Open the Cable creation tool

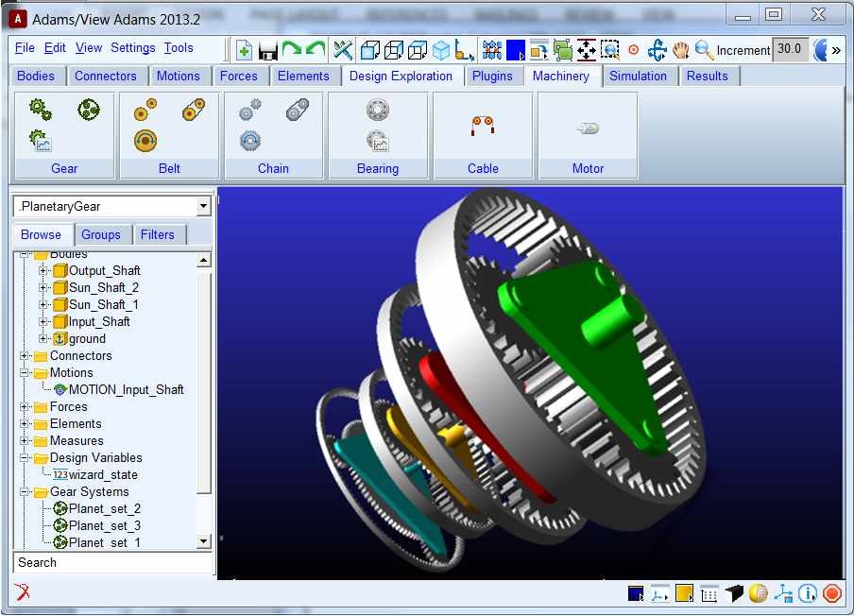coord(483,126)
